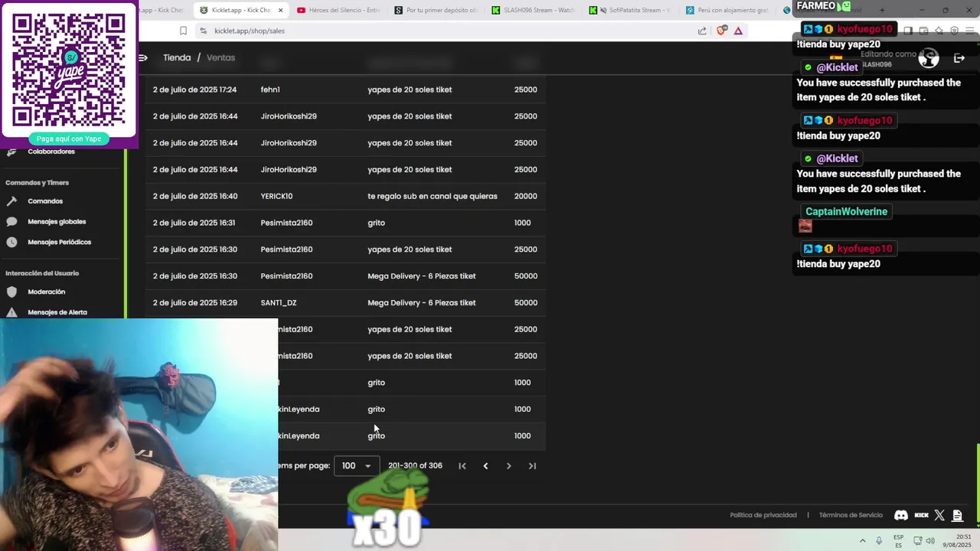Close the active Kicklet.app tab

point(280,10)
